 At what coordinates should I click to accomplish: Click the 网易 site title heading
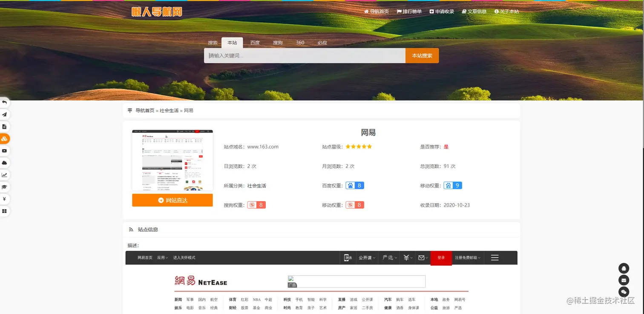[x=368, y=133]
